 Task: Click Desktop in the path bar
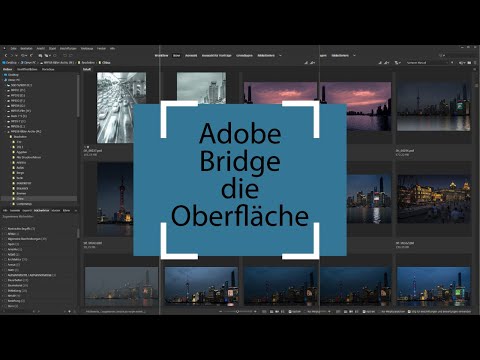[x=9, y=62]
